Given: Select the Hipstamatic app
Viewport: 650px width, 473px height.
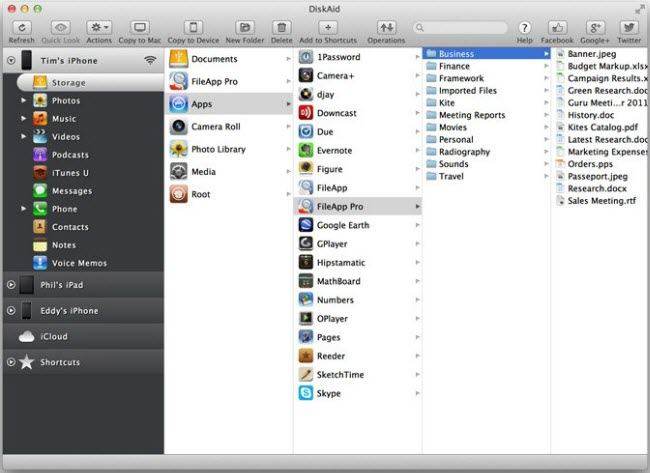Looking at the screenshot, I should tap(358, 262).
